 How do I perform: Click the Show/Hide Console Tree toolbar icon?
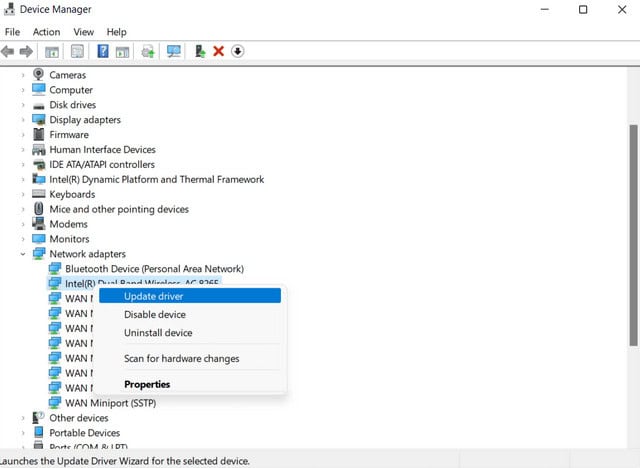coord(52,51)
